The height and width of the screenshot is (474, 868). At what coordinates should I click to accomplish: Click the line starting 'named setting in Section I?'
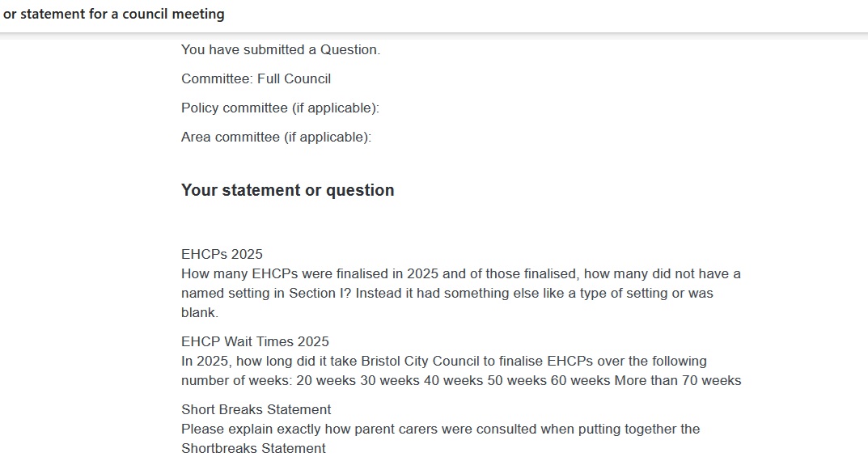pos(447,293)
